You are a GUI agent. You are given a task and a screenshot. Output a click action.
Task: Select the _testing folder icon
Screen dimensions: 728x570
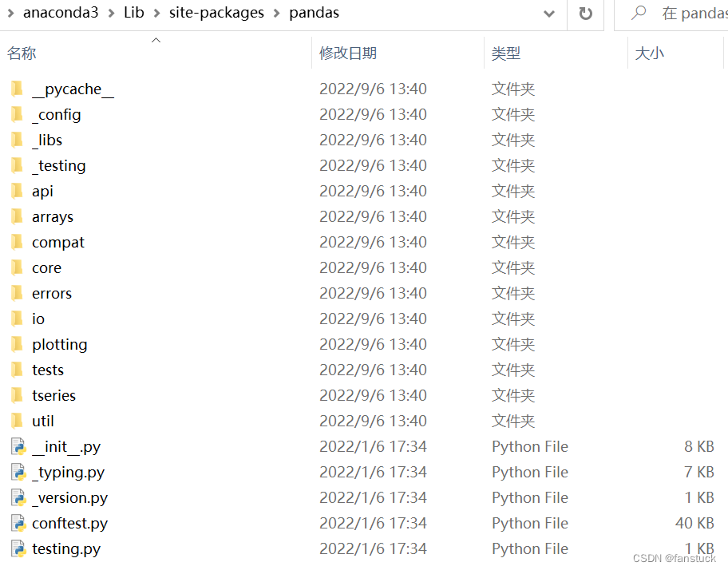click(x=17, y=164)
